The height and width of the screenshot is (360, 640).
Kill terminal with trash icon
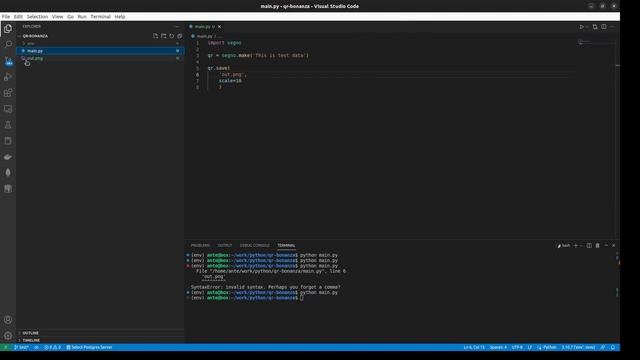(x=598, y=246)
